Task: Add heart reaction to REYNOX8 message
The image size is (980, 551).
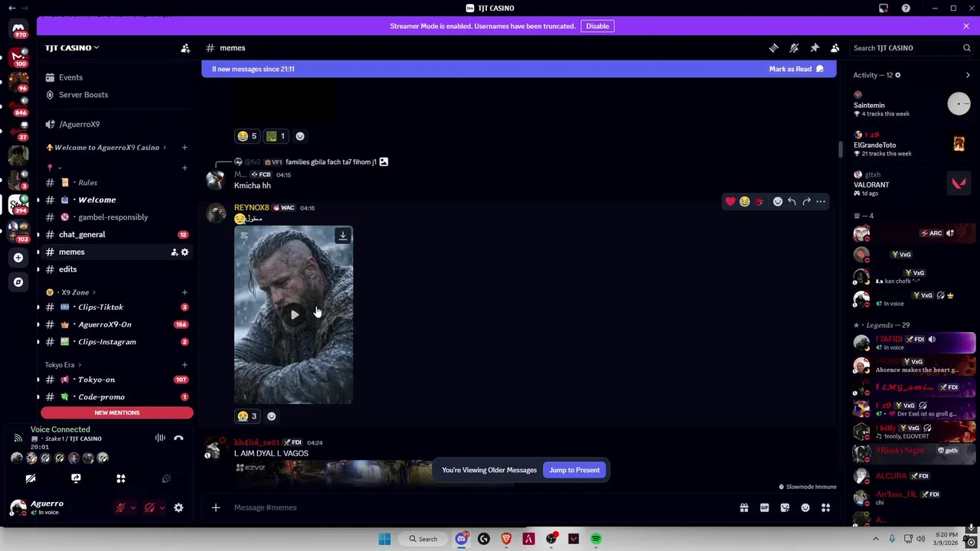Action: coord(730,201)
